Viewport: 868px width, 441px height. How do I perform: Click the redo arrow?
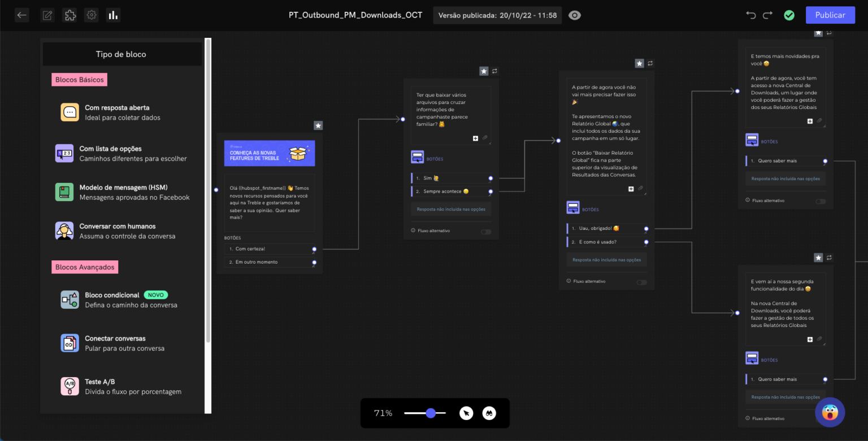pyautogui.click(x=767, y=15)
